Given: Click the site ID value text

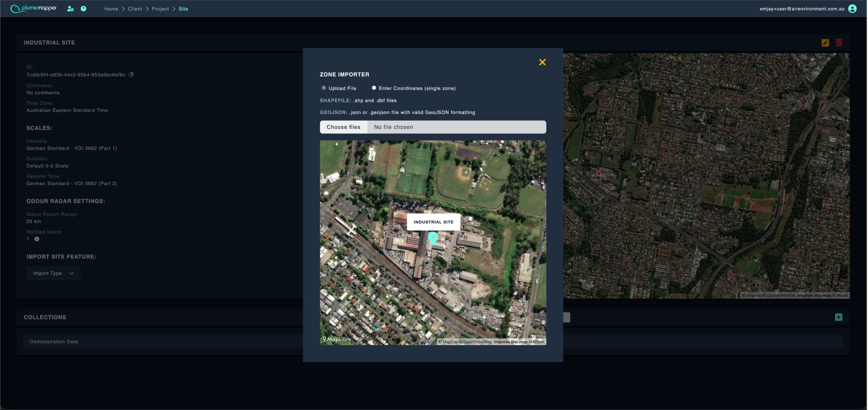Looking at the screenshot, I should tap(76, 75).
